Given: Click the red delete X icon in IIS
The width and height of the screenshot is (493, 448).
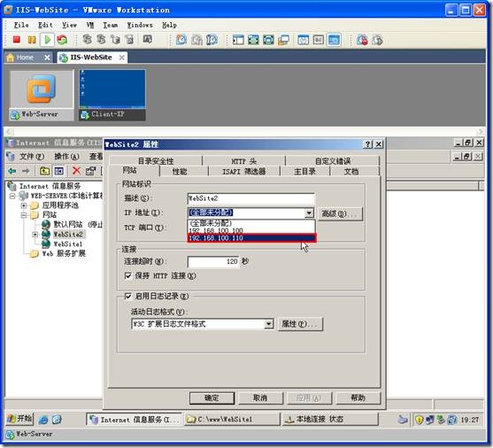Looking at the screenshot, I should 76,171.
